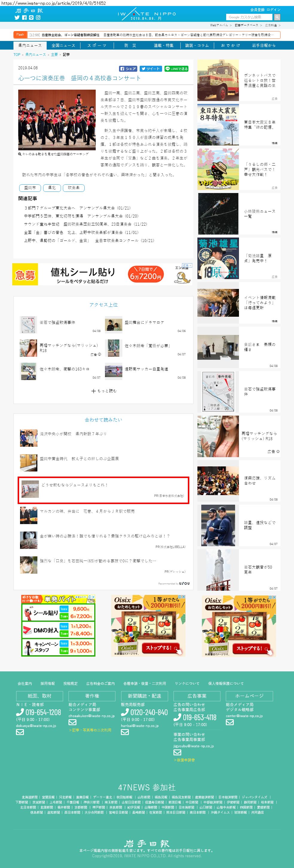Screen dimensions: 294x868
Task: Close the 単発バイト advertisement
Action: pyautogui.click(x=93, y=597)
